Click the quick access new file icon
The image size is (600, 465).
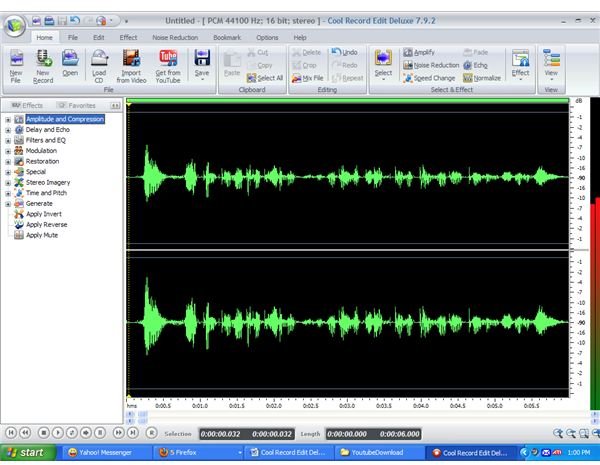tap(36, 21)
